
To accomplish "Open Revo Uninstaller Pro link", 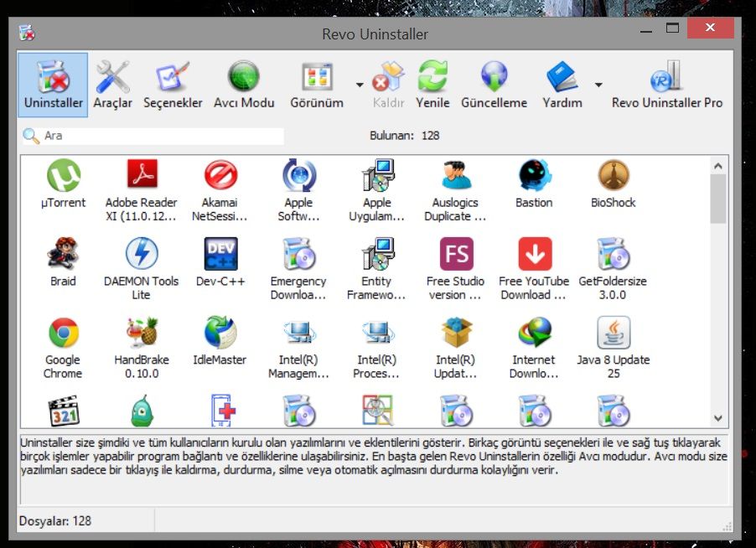I will click(x=667, y=85).
